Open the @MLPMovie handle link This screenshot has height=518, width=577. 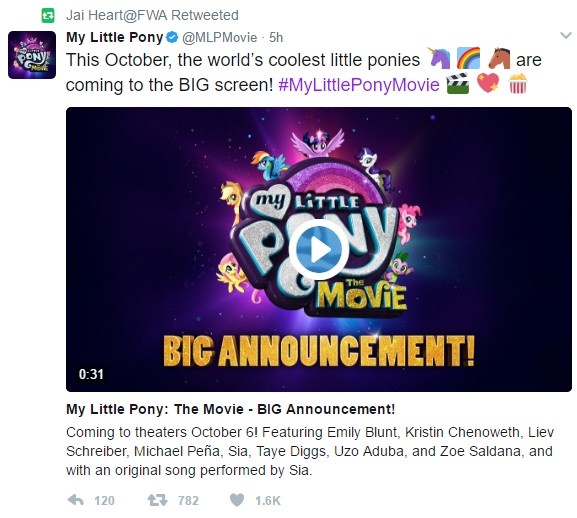pyautogui.click(x=220, y=38)
